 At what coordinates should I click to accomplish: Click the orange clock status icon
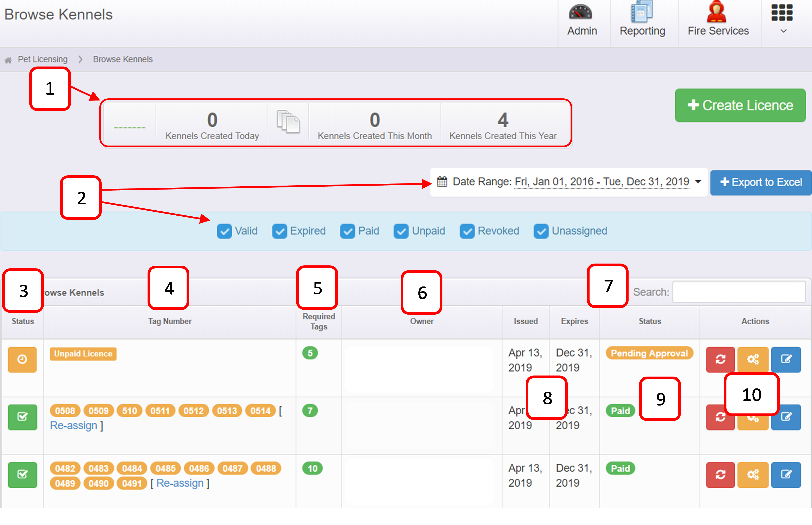[x=22, y=359]
